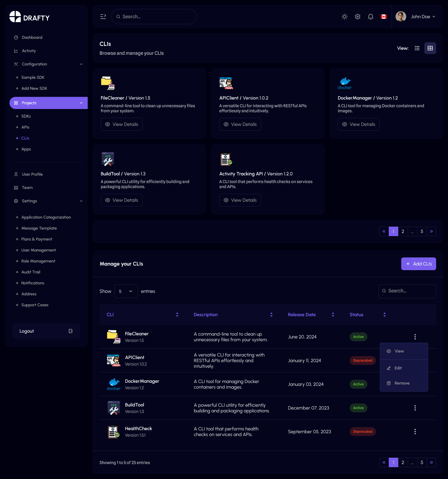This screenshot has height=479, width=448.
Task: Open settings via the top bar gear icon
Action: click(x=357, y=17)
